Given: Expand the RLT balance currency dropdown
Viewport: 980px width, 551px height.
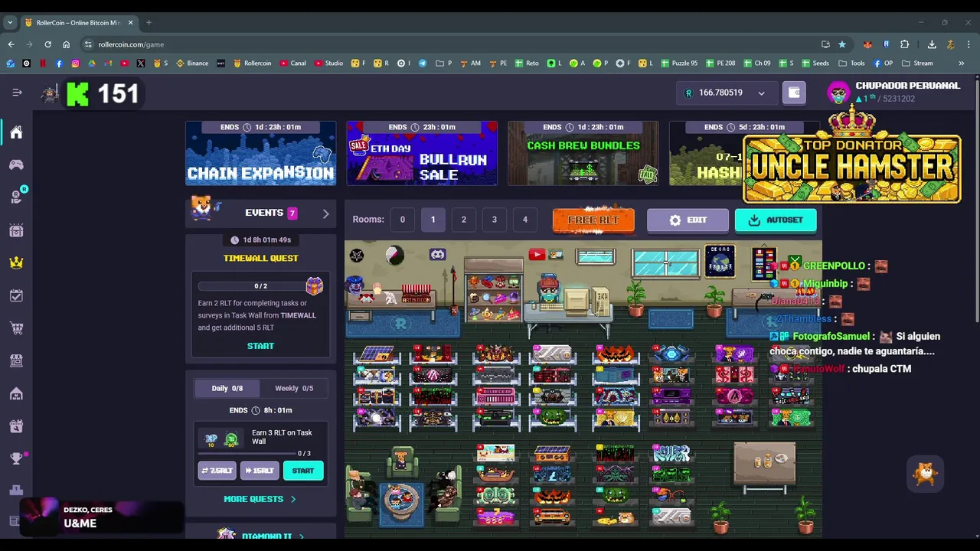Looking at the screenshot, I should point(761,93).
